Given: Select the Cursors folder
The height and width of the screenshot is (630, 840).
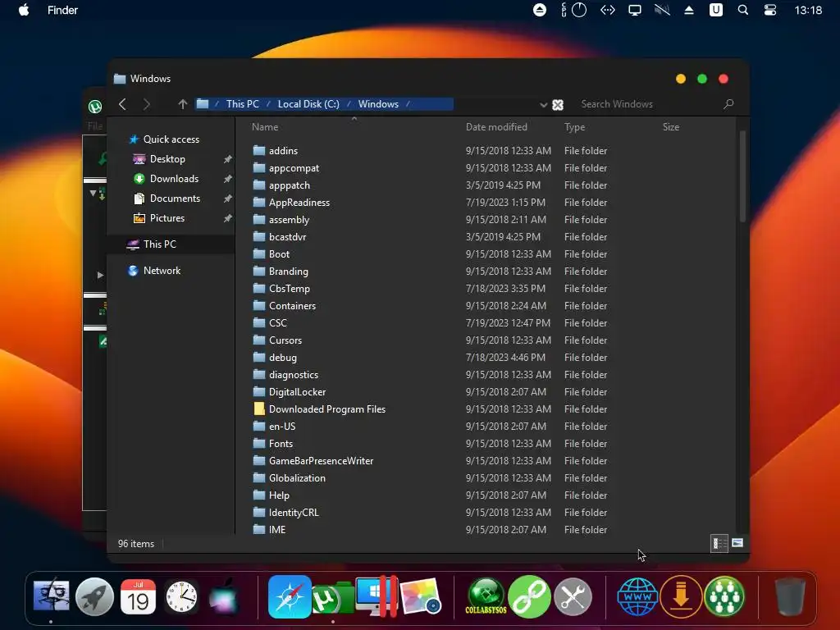Looking at the screenshot, I should point(285,340).
